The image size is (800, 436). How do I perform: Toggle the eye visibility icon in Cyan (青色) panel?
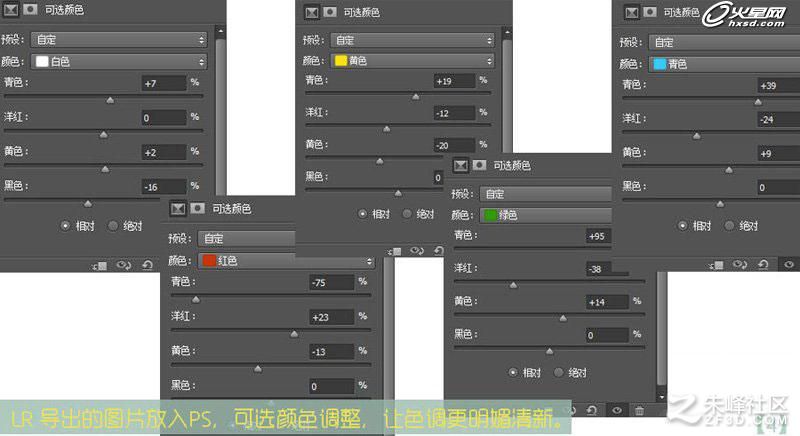pyautogui.click(x=789, y=265)
